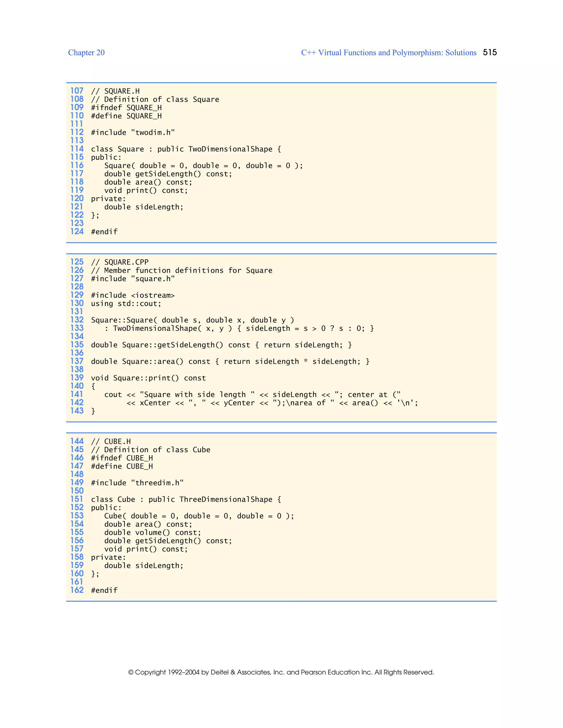Image resolution: width=563 pixels, height=728 pixels.
Task: Click 'double Square::getSideLength() const' definition line
Action: coord(222,345)
